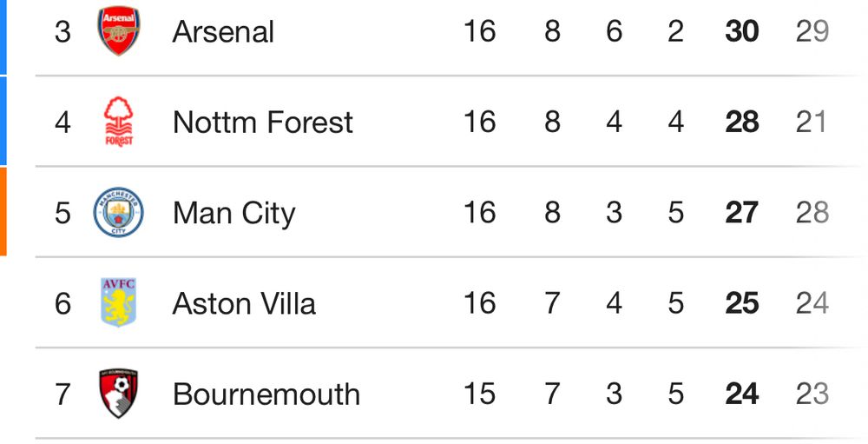The width and height of the screenshot is (868, 444).
Task: Tap Bournemouth's 15 matches played value
Action: [x=479, y=394]
